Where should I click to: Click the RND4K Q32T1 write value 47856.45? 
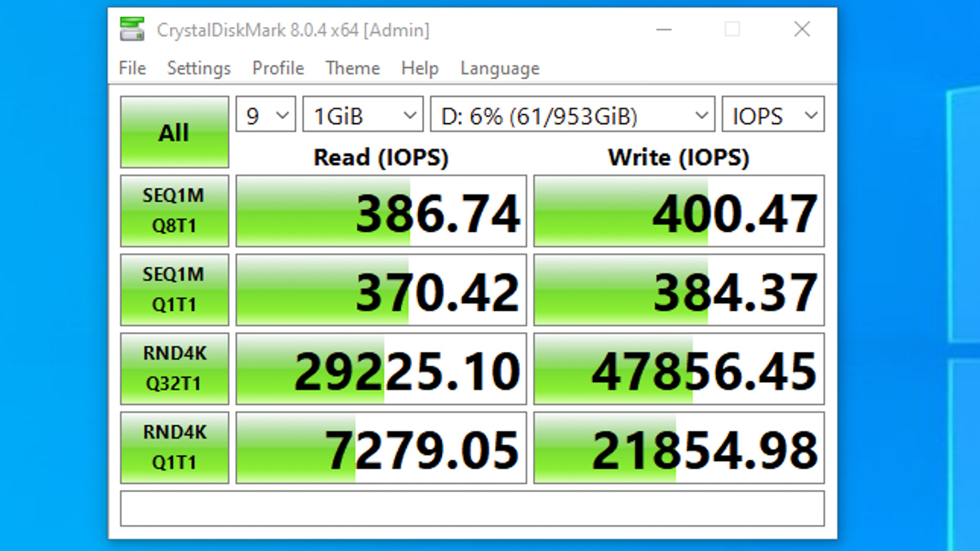[679, 368]
